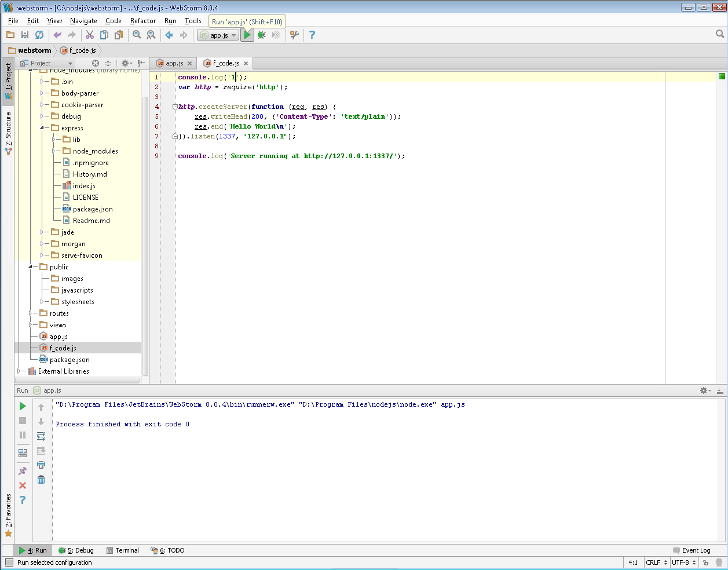Open the 5: Debug tool window

(x=76, y=550)
